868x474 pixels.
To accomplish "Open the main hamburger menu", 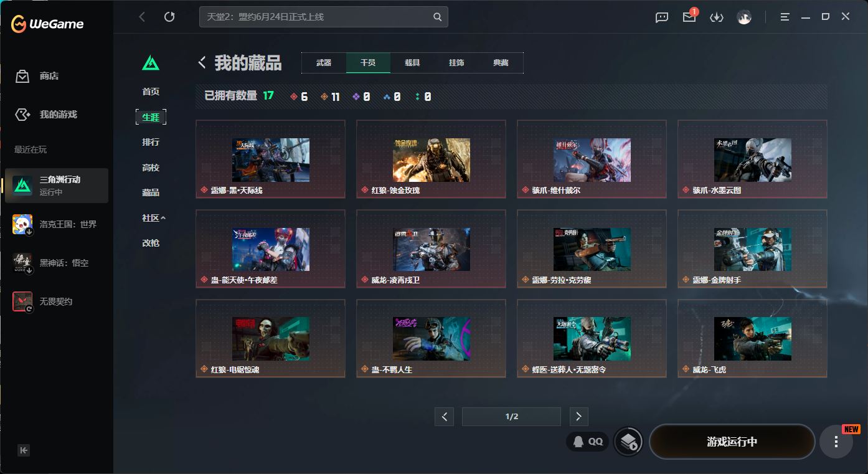I will click(x=785, y=17).
